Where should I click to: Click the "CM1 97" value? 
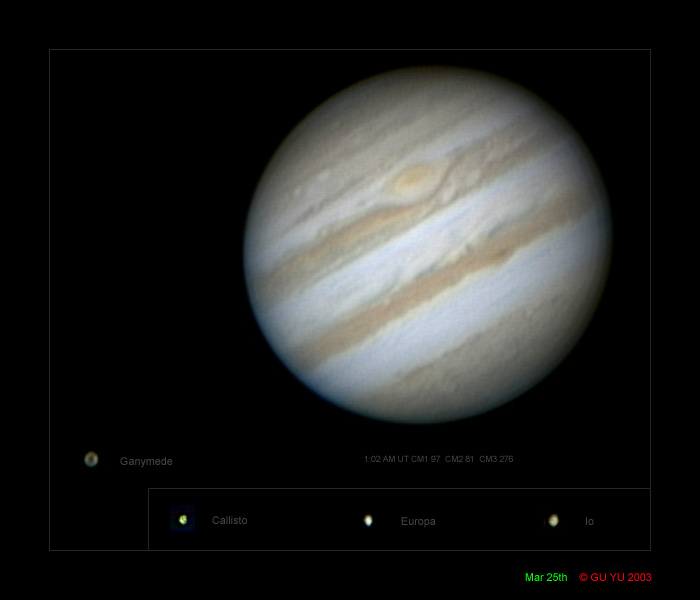(x=425, y=459)
